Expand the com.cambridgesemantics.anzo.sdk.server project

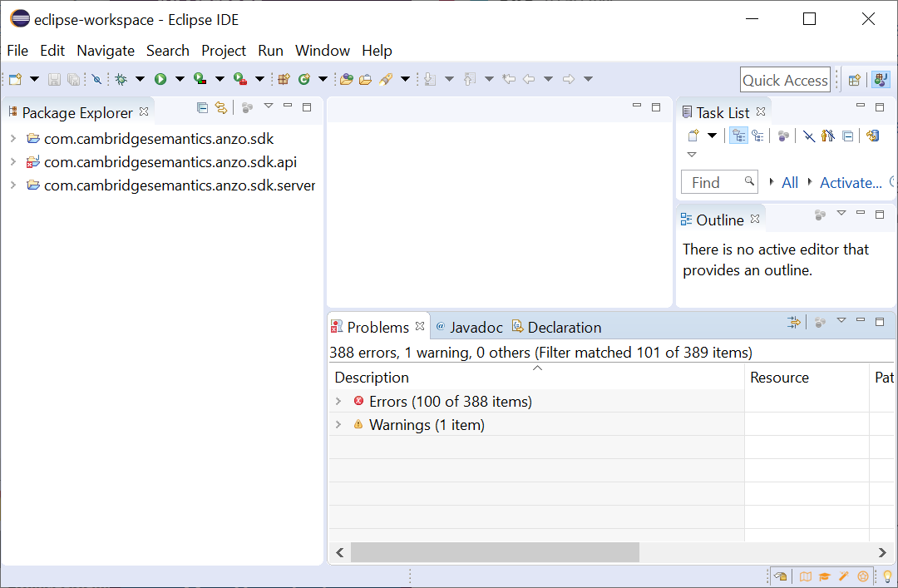[13, 185]
